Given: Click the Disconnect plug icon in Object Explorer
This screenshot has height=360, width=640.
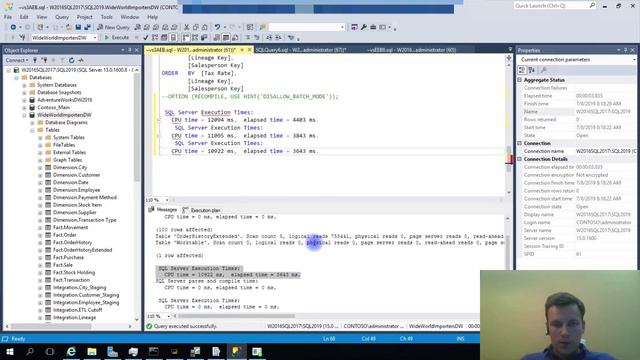Looking at the screenshot, I should pyautogui.click(x=44, y=60).
